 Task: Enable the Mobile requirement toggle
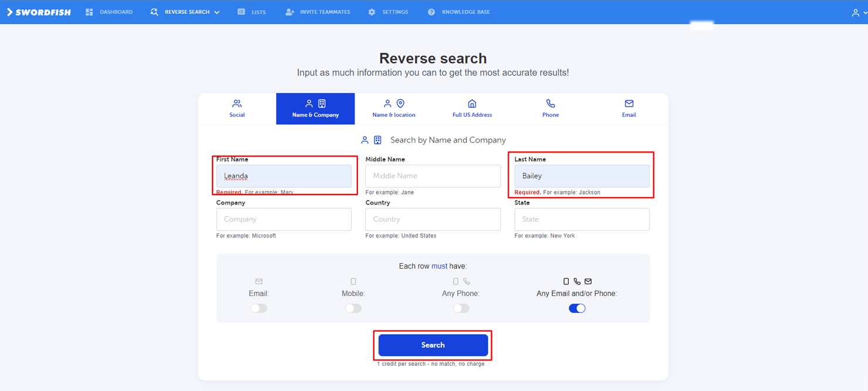(353, 308)
